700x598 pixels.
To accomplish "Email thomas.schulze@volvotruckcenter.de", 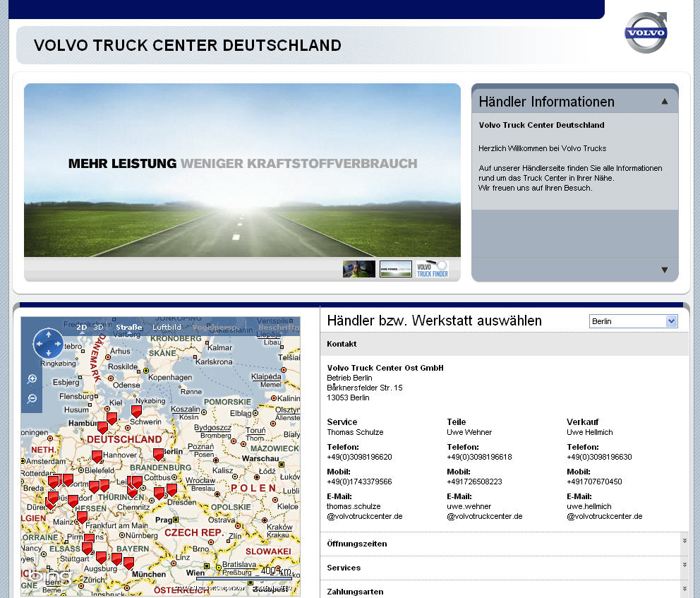I will tap(364, 511).
